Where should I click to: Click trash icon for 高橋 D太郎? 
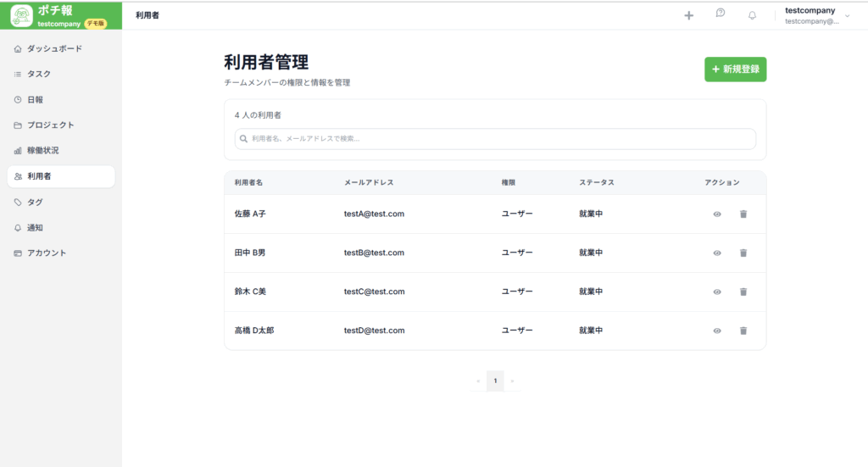click(743, 331)
